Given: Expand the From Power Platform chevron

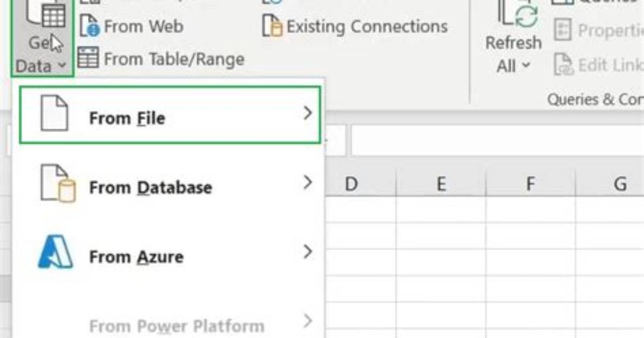Looking at the screenshot, I should click(307, 321).
